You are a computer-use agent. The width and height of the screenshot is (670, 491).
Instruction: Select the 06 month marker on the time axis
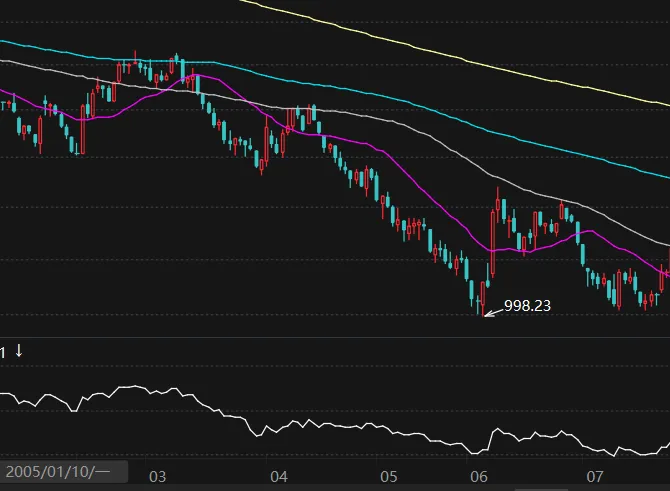479,476
